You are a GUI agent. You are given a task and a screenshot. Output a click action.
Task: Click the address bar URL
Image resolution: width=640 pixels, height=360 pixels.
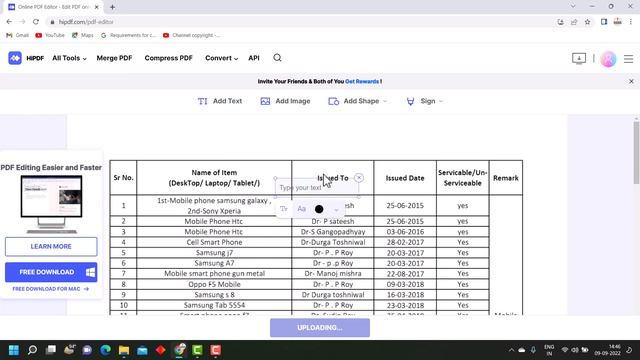coord(86,22)
